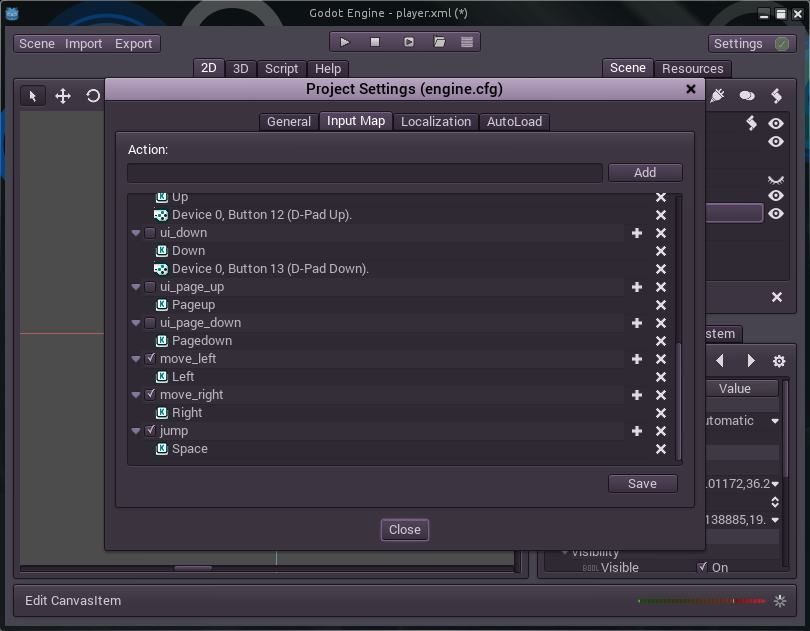Viewport: 810px width, 631px height.
Task: Stop the running project
Action: pyautogui.click(x=375, y=42)
